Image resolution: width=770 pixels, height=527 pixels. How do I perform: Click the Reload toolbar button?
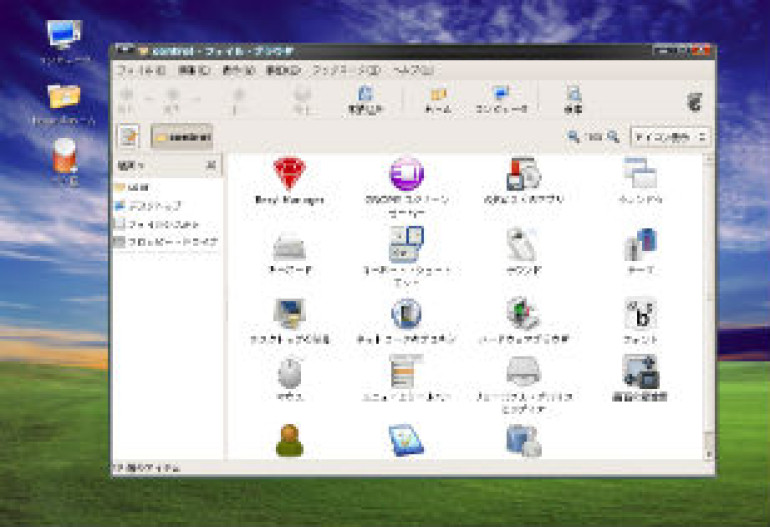[365, 100]
